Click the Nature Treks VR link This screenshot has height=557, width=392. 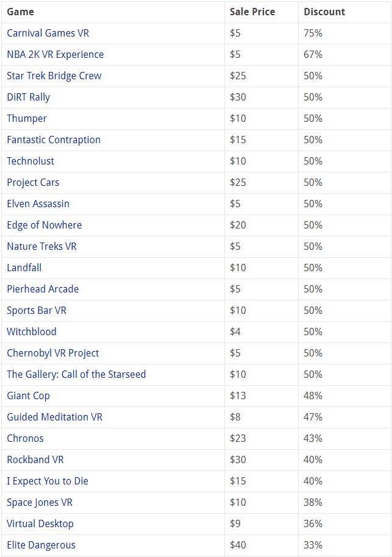(41, 246)
